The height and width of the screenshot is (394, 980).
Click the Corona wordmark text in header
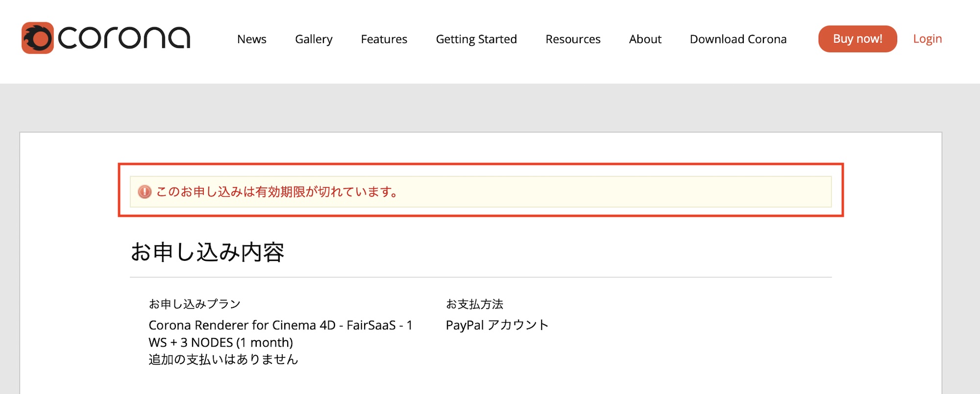click(x=124, y=38)
